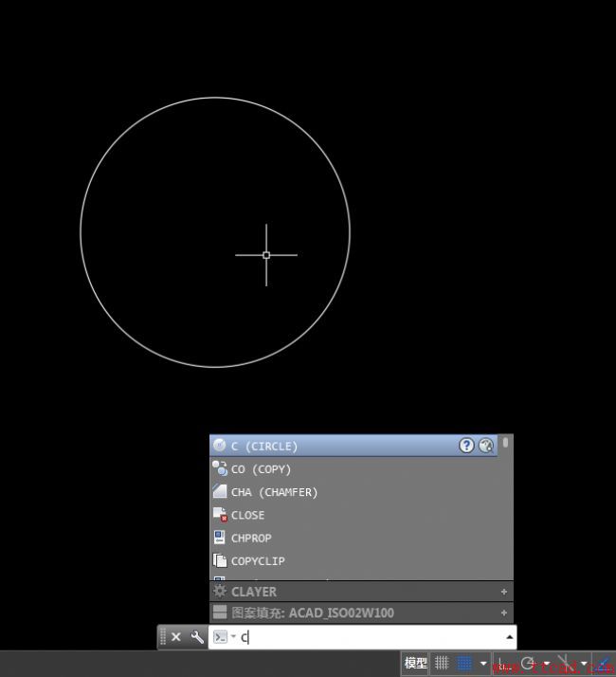Choose CO (COPY) from suggestions

(353, 469)
